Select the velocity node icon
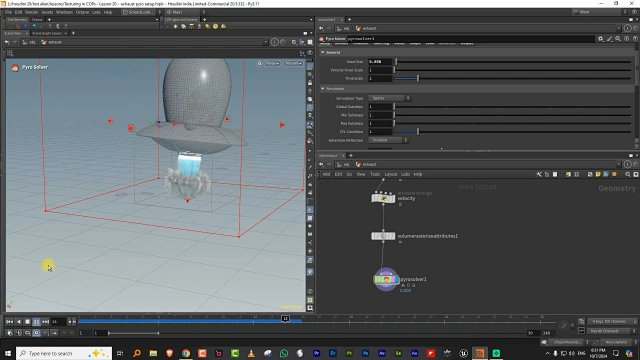640x360 pixels. pyautogui.click(x=383, y=198)
